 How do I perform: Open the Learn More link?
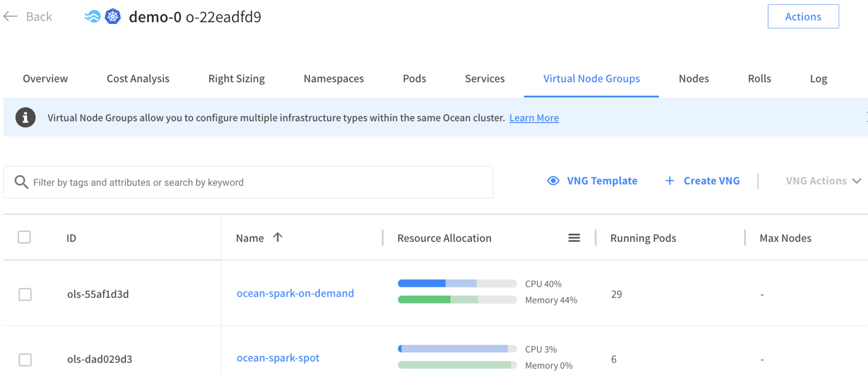click(x=534, y=118)
